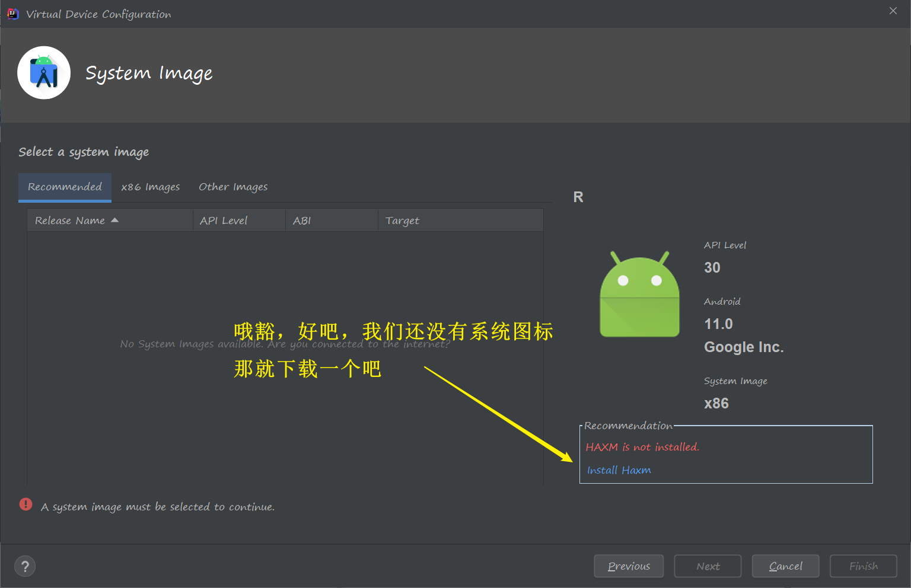Click the system image value 'x86'
The height and width of the screenshot is (588, 911).
pyautogui.click(x=716, y=404)
